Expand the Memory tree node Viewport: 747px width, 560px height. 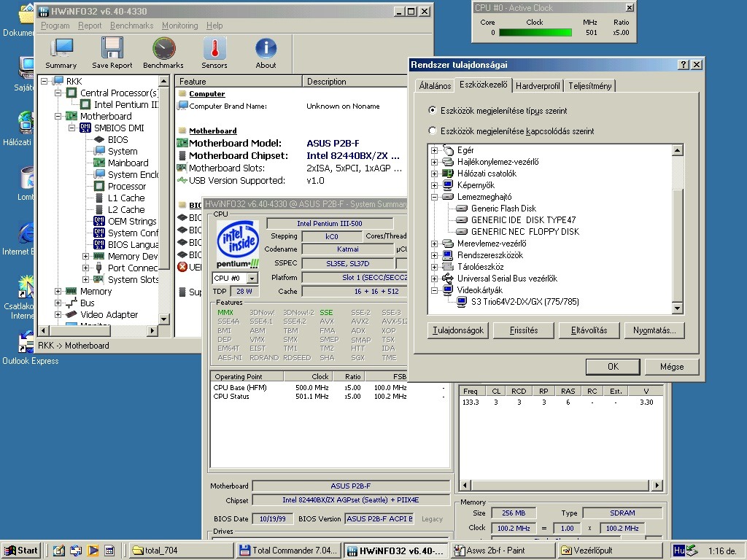(x=58, y=292)
